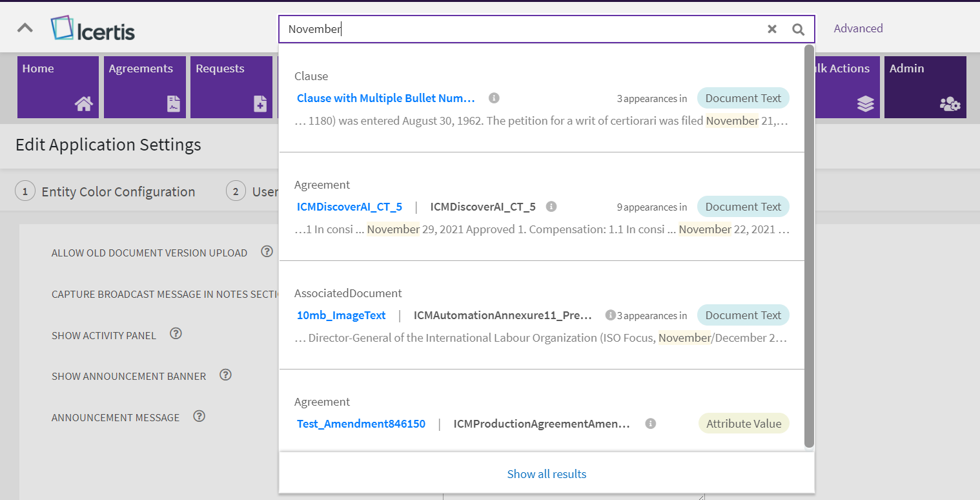Click info icon next to ICMProductionAgreementAmen

pyautogui.click(x=651, y=424)
